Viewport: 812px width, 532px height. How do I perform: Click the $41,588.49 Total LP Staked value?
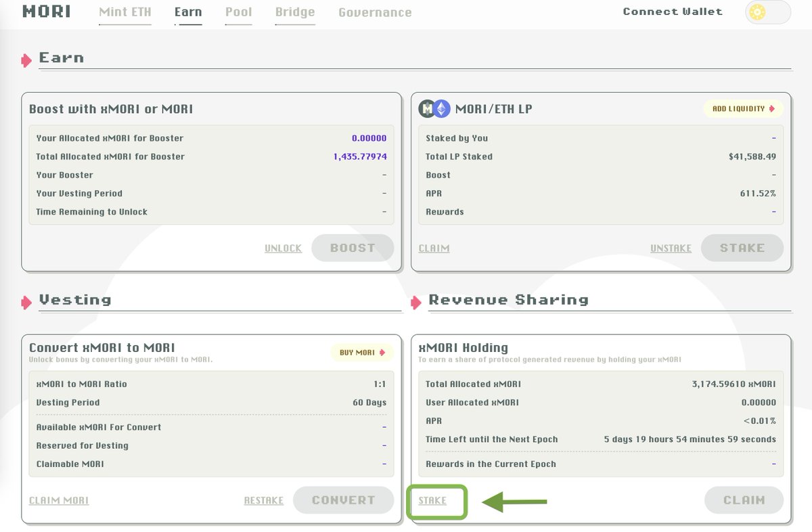click(752, 156)
